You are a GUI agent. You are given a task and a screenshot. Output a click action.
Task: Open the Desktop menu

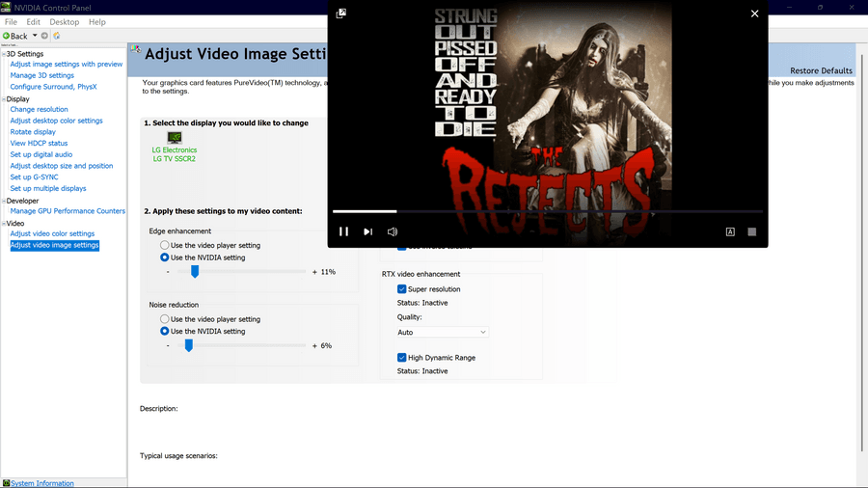65,22
